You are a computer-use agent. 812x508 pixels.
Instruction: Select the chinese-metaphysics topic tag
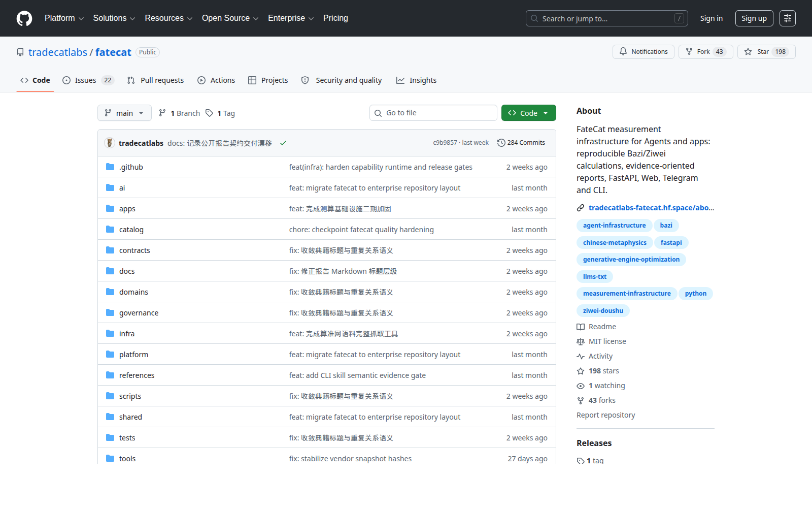click(x=615, y=242)
